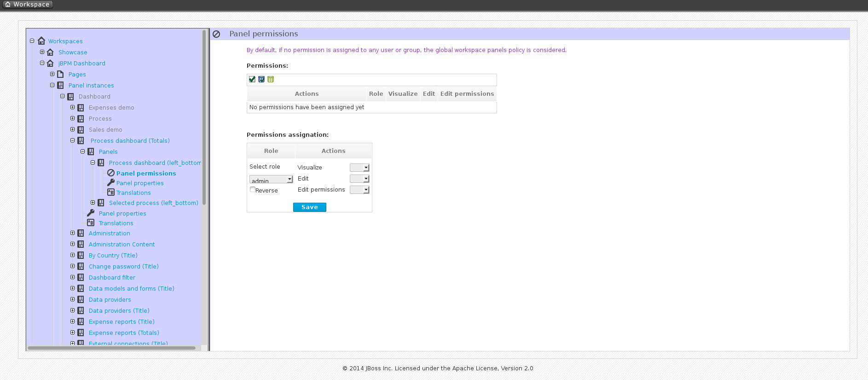This screenshot has height=380, width=868.
Task: Click the tree panel horizontal scrollbar
Action: point(111,348)
